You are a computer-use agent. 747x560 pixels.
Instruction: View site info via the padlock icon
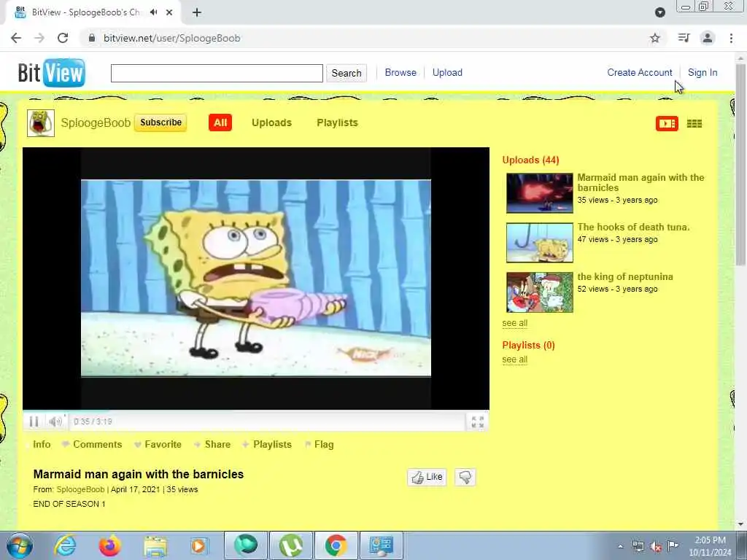(x=92, y=38)
